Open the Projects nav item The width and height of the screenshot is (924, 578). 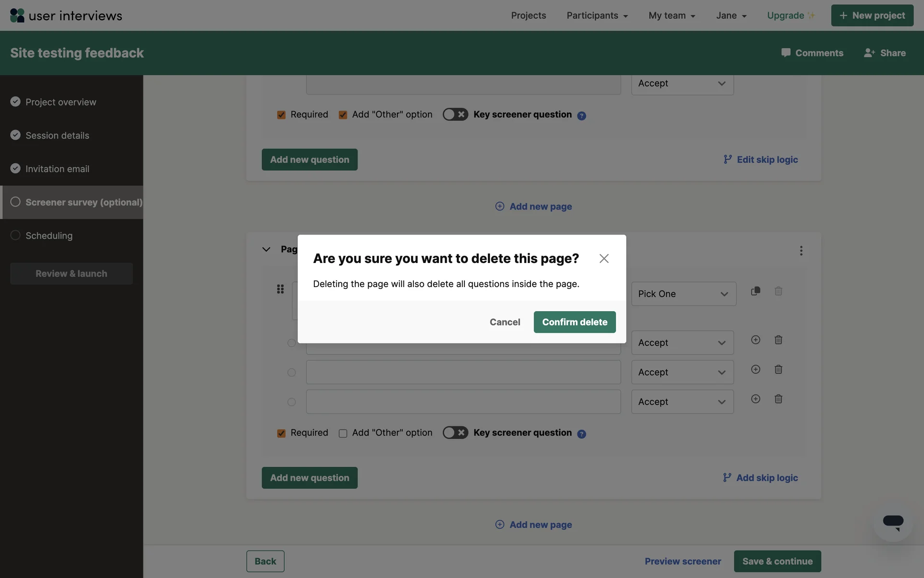click(528, 15)
